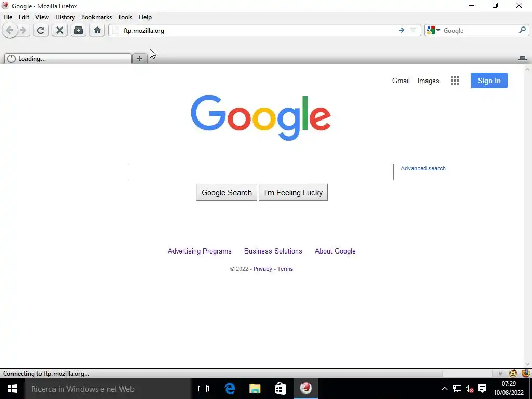Click the status bar progress field
The image size is (532, 399).
[468, 374]
